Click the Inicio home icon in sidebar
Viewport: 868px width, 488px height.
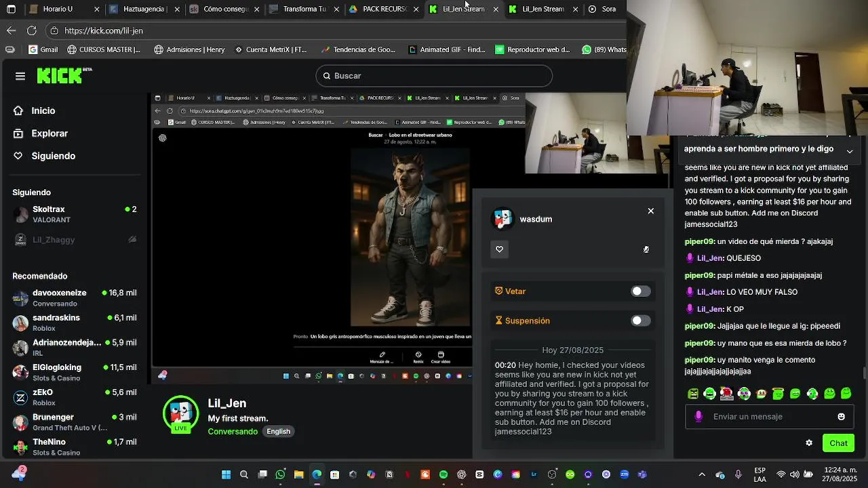(x=18, y=110)
